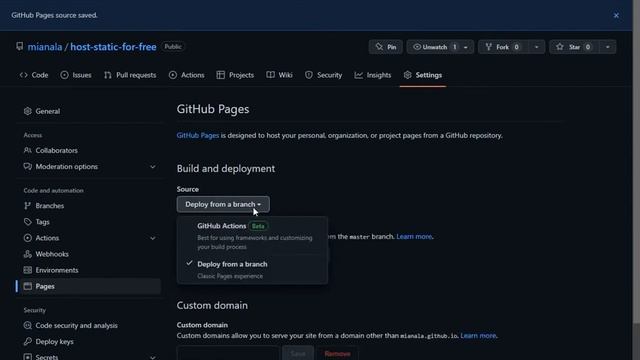Click the Webhooks icon in sidebar
The image size is (640, 360).
click(27, 254)
